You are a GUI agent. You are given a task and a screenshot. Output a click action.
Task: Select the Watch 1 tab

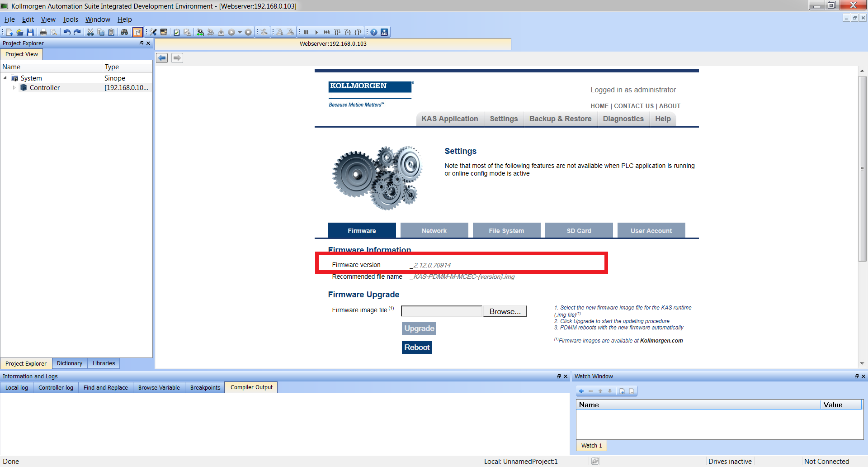pos(592,446)
